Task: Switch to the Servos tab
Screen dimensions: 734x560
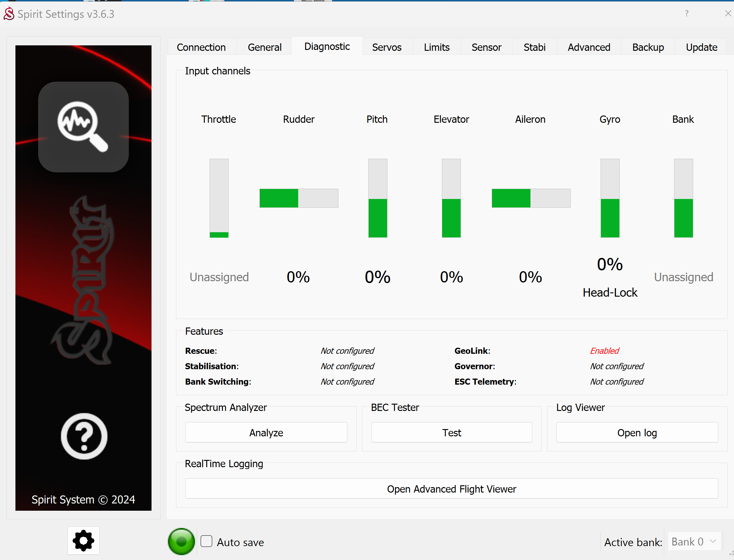Action: 387,47
